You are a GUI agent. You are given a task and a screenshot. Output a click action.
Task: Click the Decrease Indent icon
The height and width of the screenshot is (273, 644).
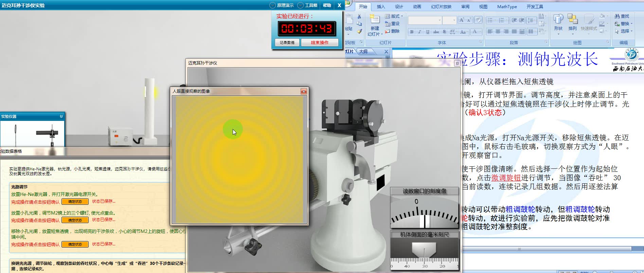[x=514, y=20]
